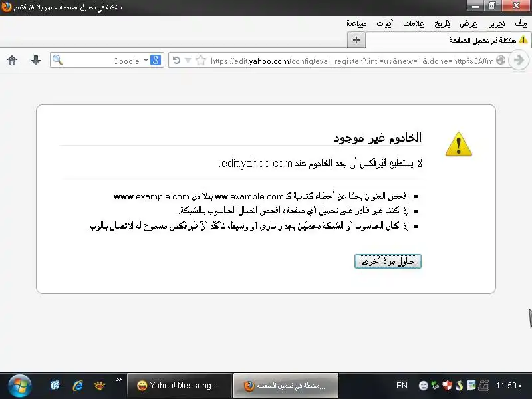Click the Firefox taskbar button

point(286,386)
